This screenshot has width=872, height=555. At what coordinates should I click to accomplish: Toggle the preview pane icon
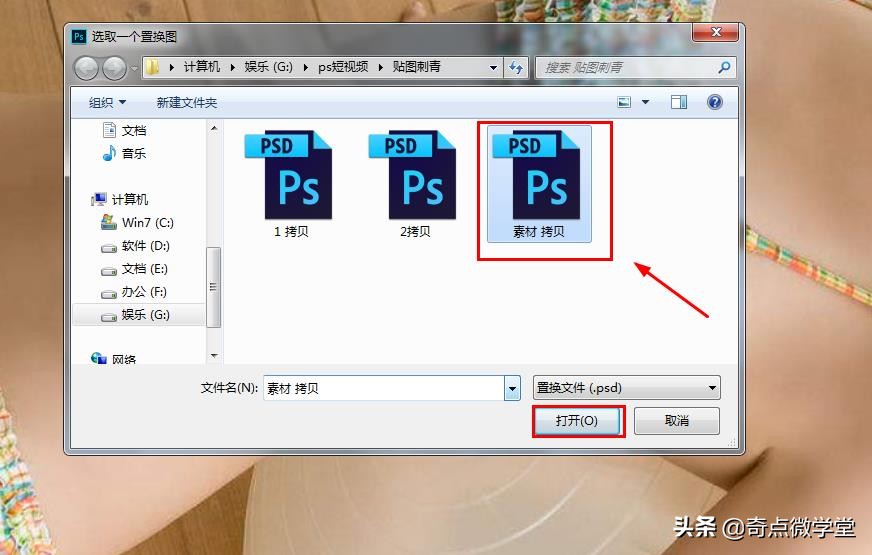click(679, 102)
